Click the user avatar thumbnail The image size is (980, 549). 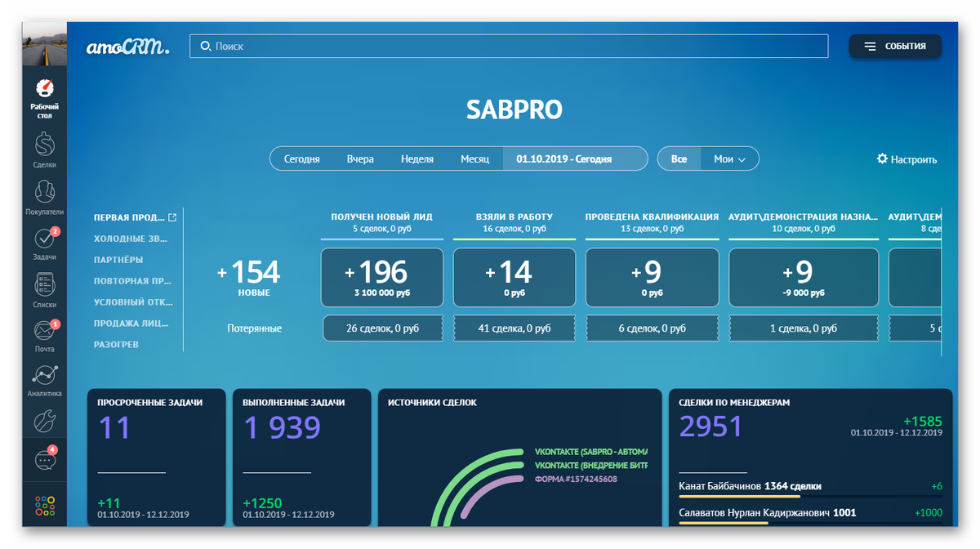point(44,44)
